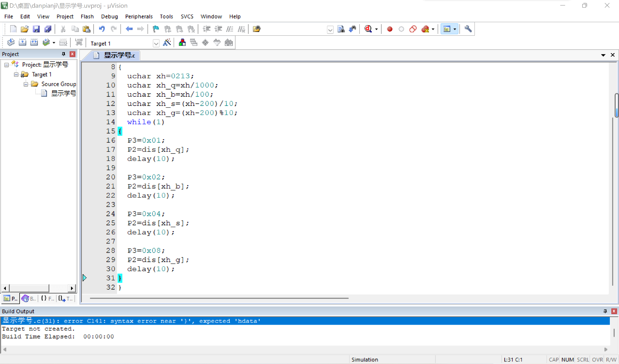This screenshot has height=364, width=619.
Task: Click the disabled breakpoint circle icon
Action: point(401,29)
